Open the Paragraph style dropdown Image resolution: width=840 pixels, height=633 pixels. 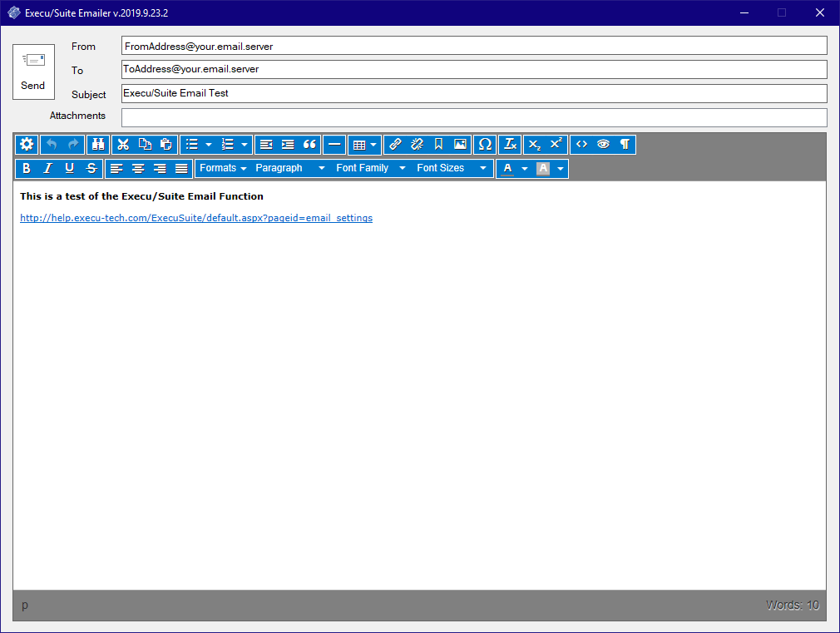tap(289, 168)
